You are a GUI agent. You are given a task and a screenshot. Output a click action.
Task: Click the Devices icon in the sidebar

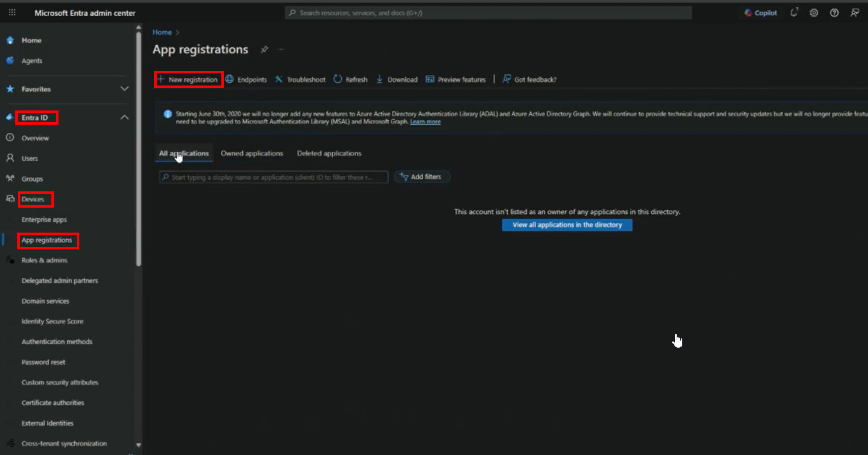tap(10, 199)
